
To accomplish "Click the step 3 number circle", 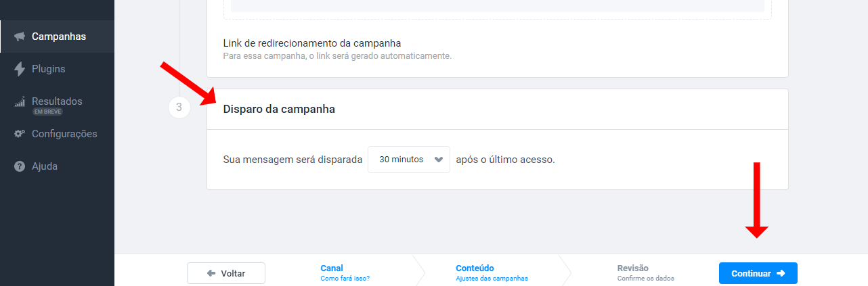I will click(179, 107).
